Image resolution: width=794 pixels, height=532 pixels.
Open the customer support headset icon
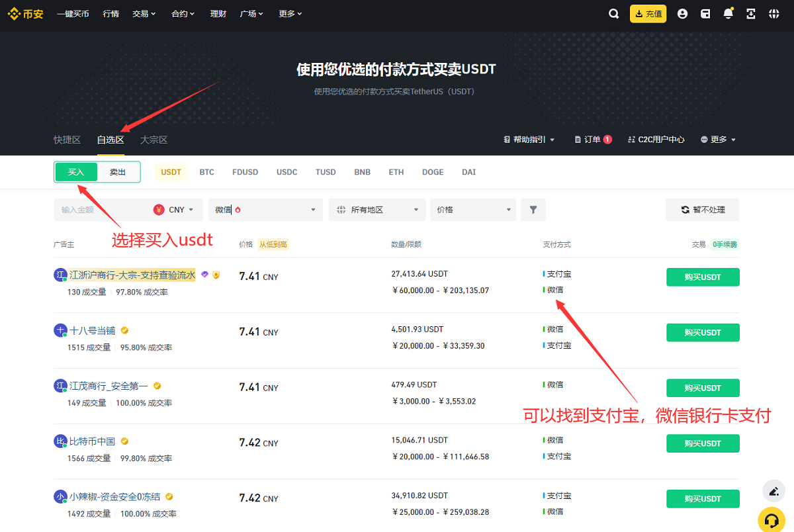point(771,519)
